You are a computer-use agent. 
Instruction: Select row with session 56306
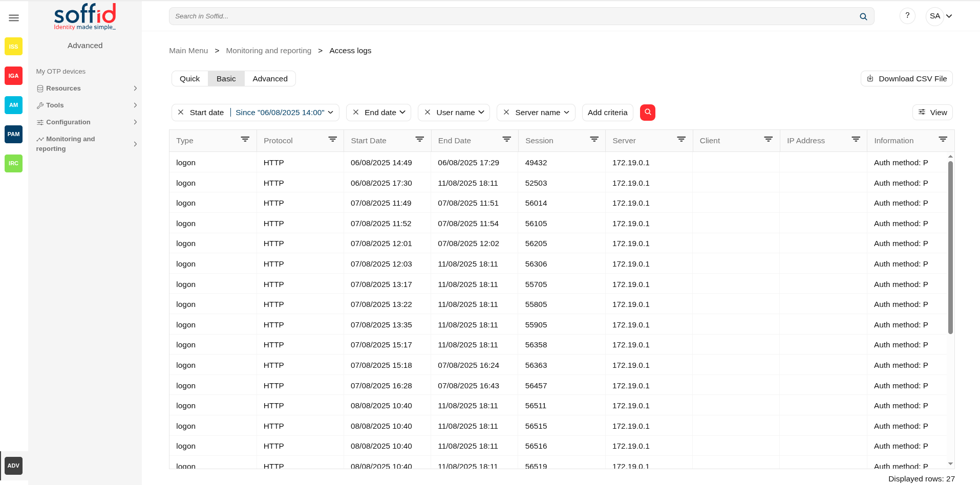point(558,264)
